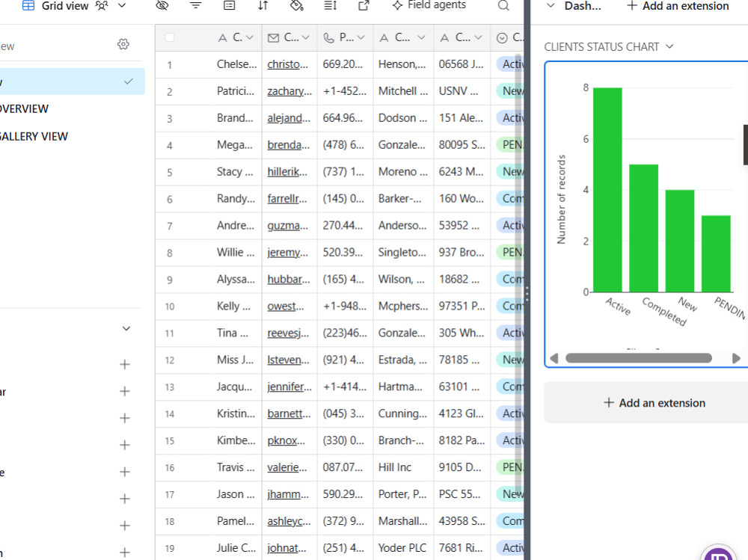Click the collaborators icon beside Grid view
Image resolution: width=748 pixels, height=560 pixels.
click(102, 6)
